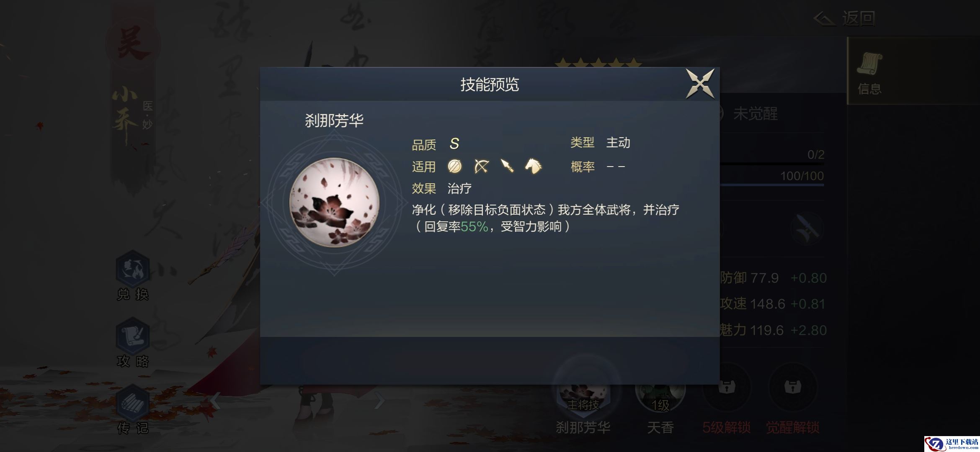This screenshot has height=452, width=980.
Task: Select the 信息 scroll tab
Action: [870, 71]
